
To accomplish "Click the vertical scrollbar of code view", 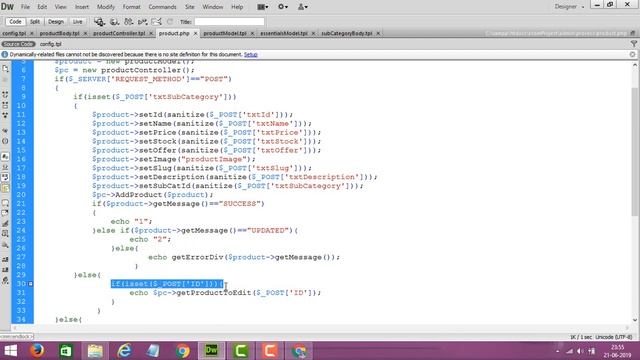I will point(635,151).
